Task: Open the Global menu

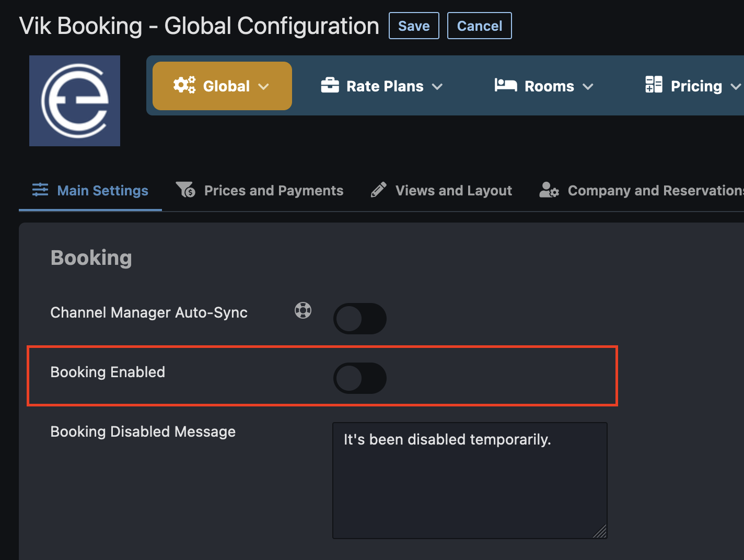Action: pyautogui.click(x=222, y=86)
